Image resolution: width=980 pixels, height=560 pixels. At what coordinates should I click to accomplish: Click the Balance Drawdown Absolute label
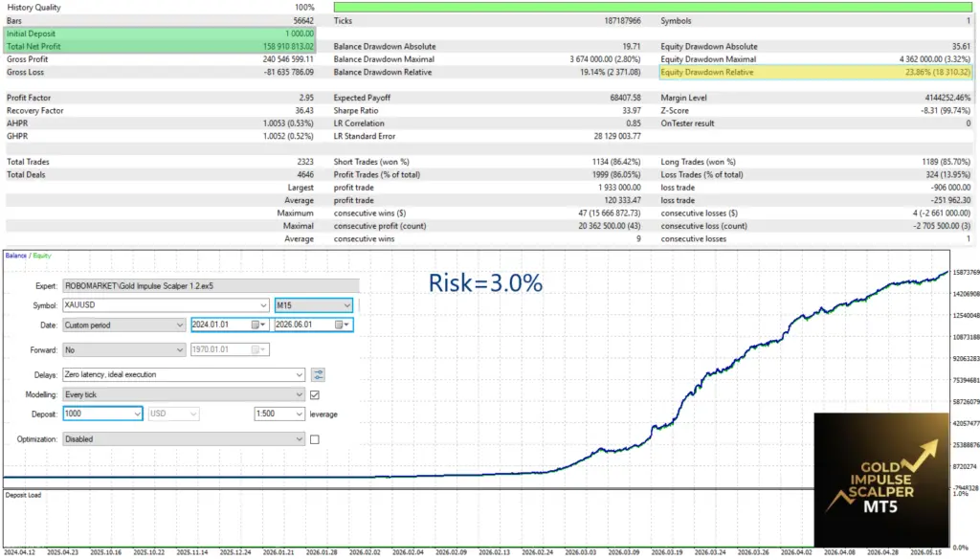(x=385, y=47)
